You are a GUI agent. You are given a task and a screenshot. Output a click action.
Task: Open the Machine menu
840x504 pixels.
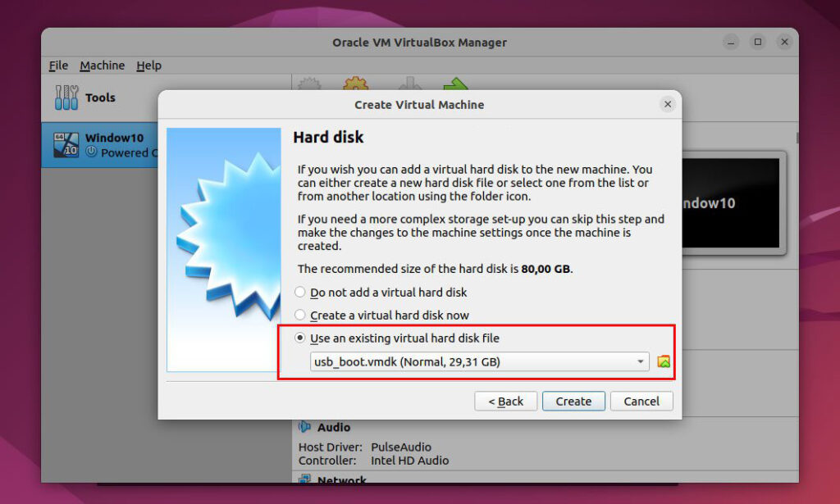pyautogui.click(x=102, y=66)
